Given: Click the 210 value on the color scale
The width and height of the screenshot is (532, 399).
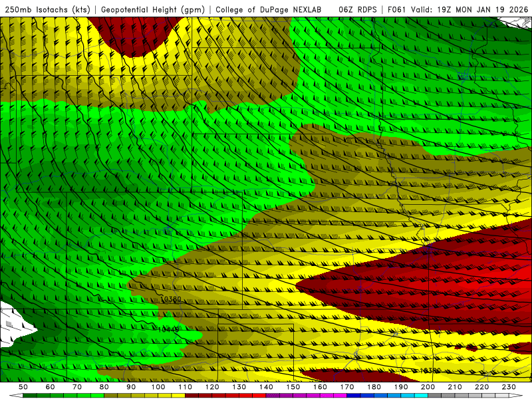Looking at the screenshot, I should (455, 387).
